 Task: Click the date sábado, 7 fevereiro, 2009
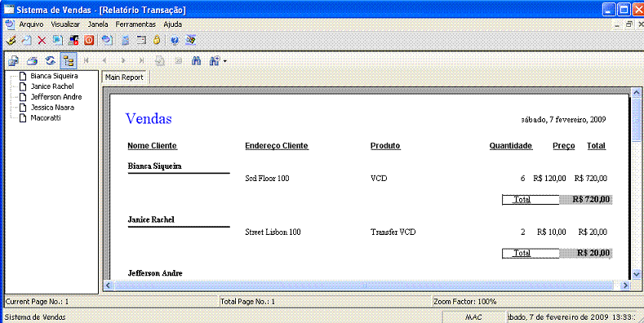[563, 119]
